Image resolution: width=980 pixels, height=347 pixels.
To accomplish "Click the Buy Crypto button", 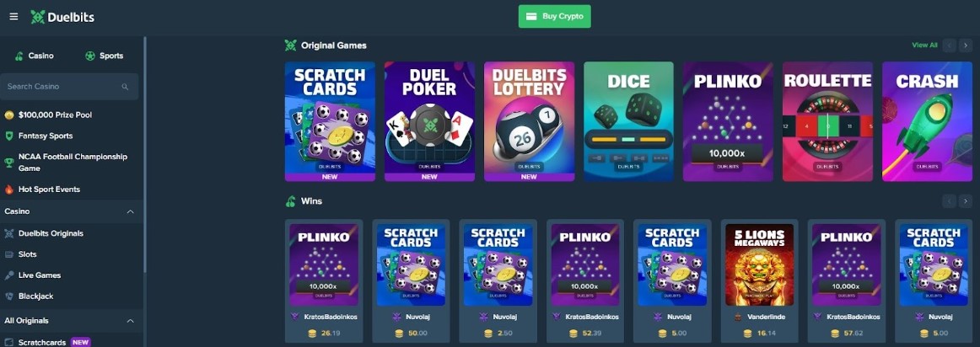I will pyautogui.click(x=554, y=16).
